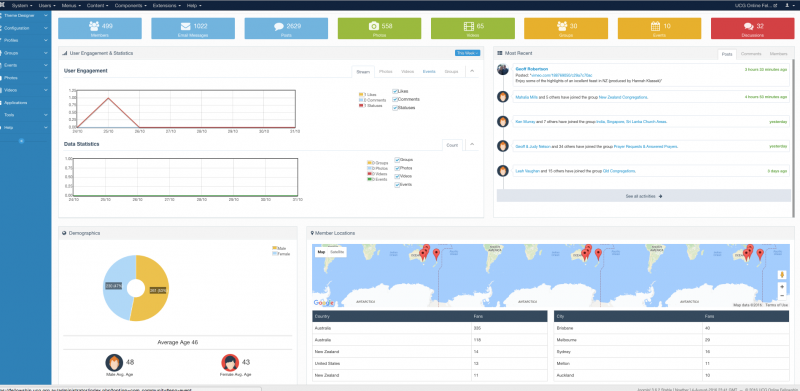Zoom in the map with plus button

(782, 287)
